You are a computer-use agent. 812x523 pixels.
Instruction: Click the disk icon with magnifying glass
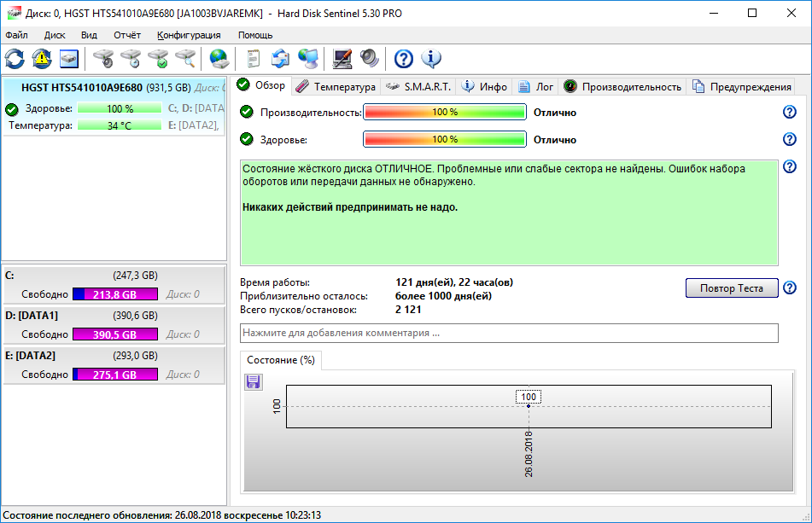[186, 59]
